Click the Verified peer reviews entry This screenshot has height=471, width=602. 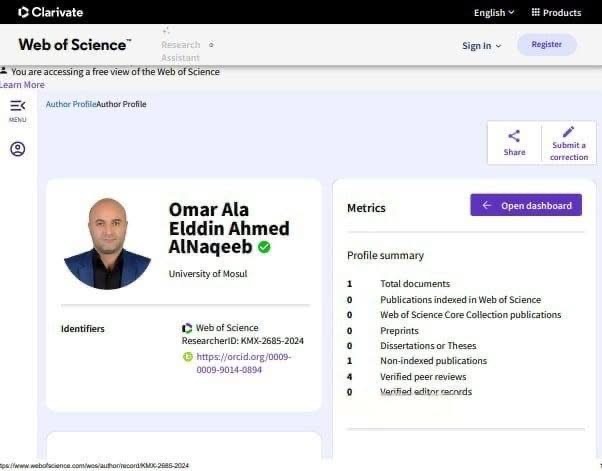(423, 376)
